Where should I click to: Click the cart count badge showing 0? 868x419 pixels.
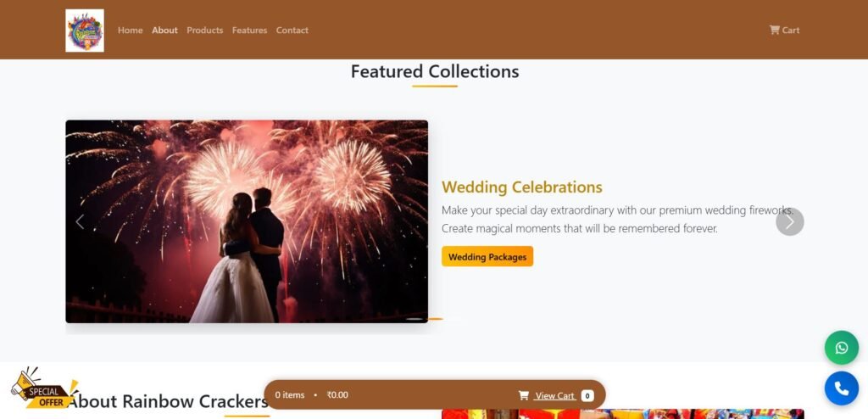point(587,396)
